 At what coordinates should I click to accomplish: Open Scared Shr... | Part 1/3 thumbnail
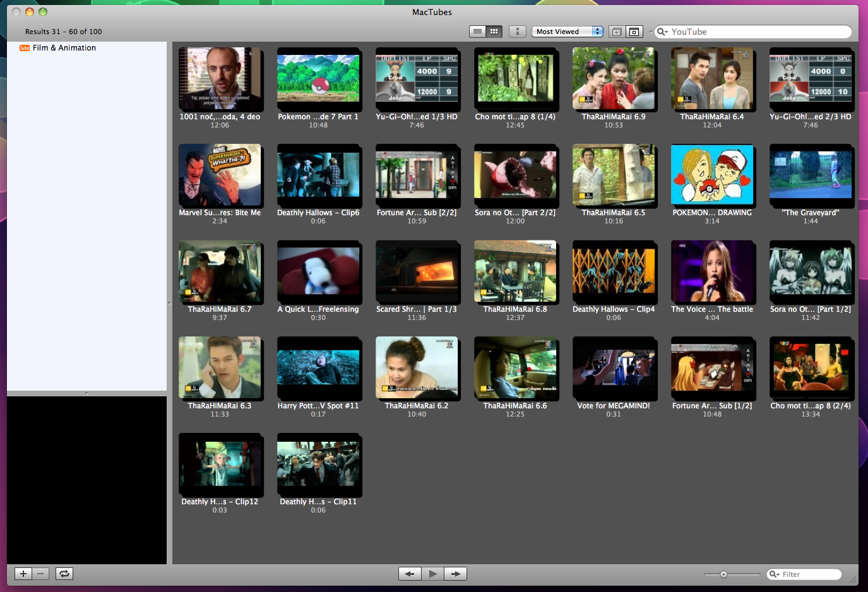(x=417, y=271)
